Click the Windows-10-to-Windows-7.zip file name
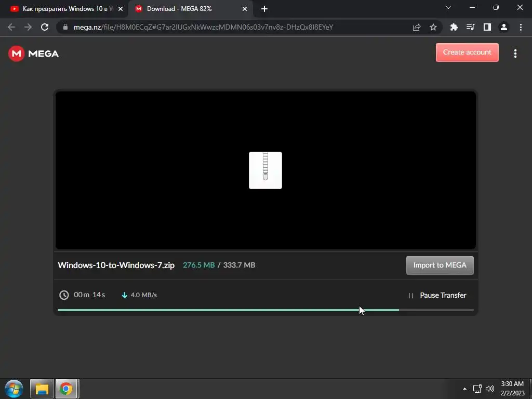The width and height of the screenshot is (532, 399). click(116, 265)
